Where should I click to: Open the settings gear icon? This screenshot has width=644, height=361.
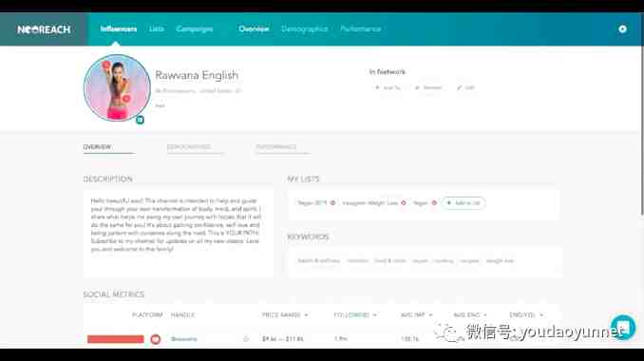pos(623,29)
